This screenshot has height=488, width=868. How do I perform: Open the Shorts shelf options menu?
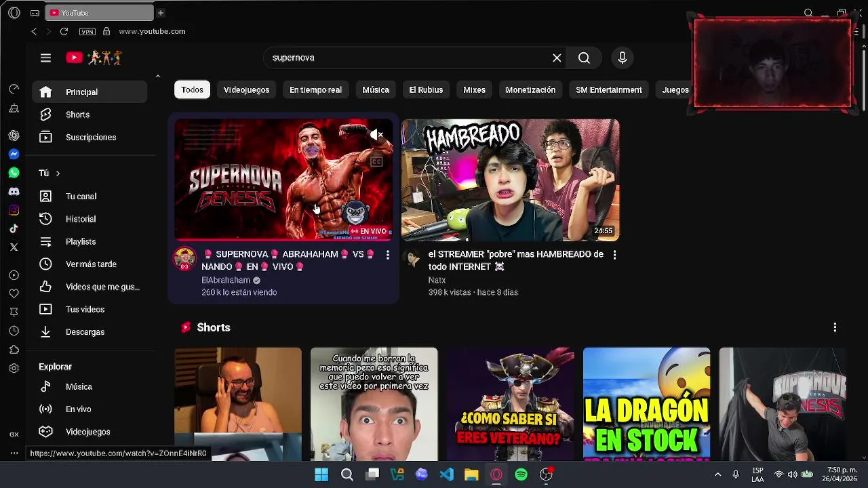click(835, 327)
